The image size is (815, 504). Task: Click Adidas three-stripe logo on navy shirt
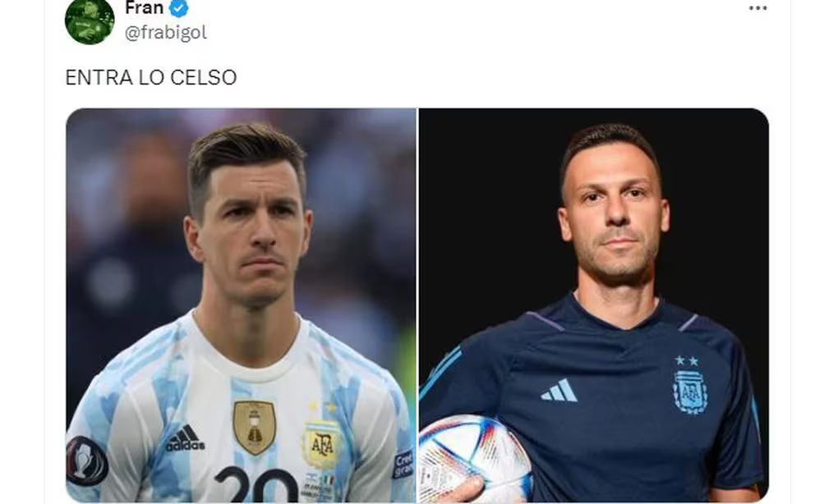click(x=559, y=391)
